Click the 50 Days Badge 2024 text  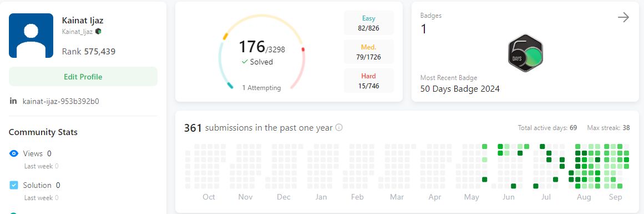pos(460,88)
